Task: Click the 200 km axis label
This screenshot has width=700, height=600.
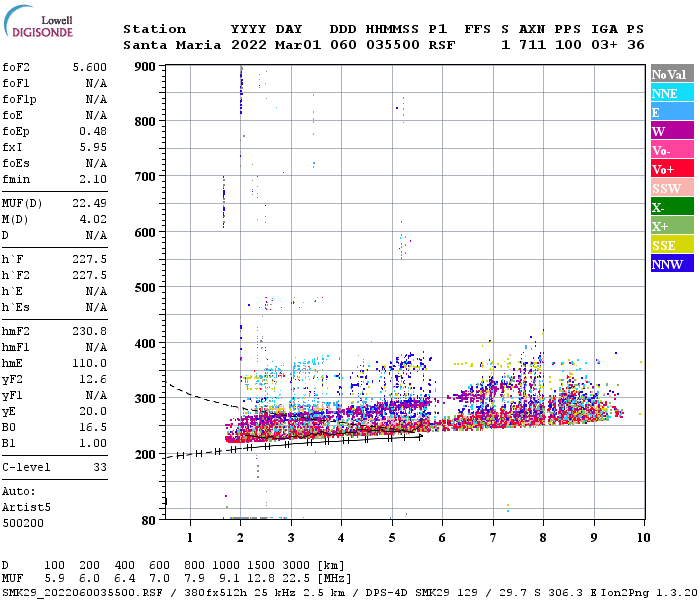Action: [x=145, y=454]
